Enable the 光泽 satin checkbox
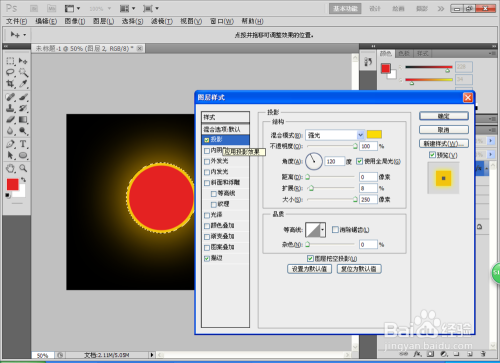Image resolution: width=500 pixels, height=363 pixels. click(207, 215)
